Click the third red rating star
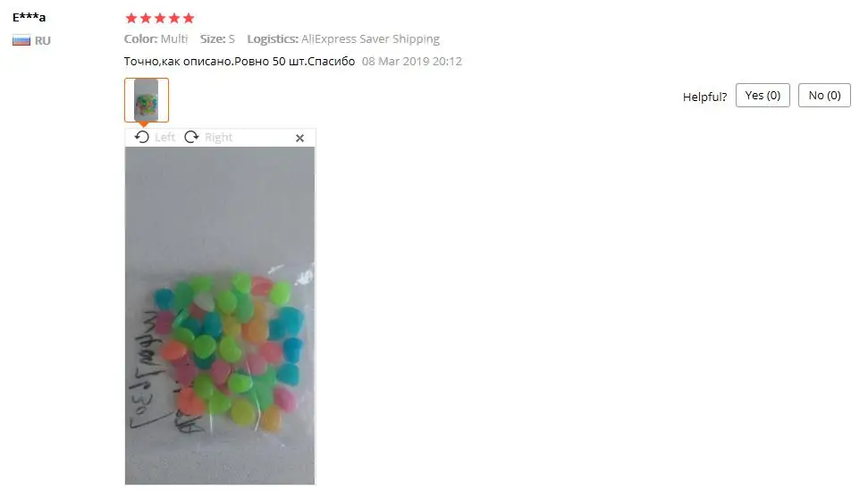Image resolution: width=868 pixels, height=490 pixels. (160, 18)
